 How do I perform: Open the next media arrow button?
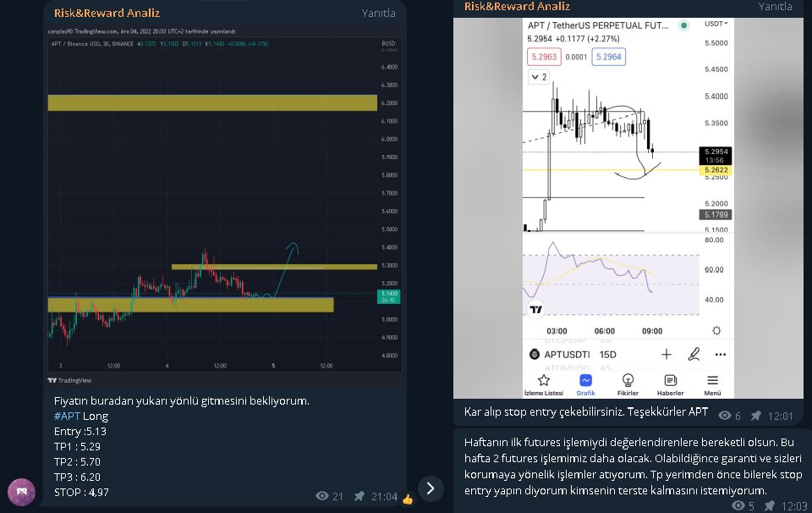[x=431, y=488]
